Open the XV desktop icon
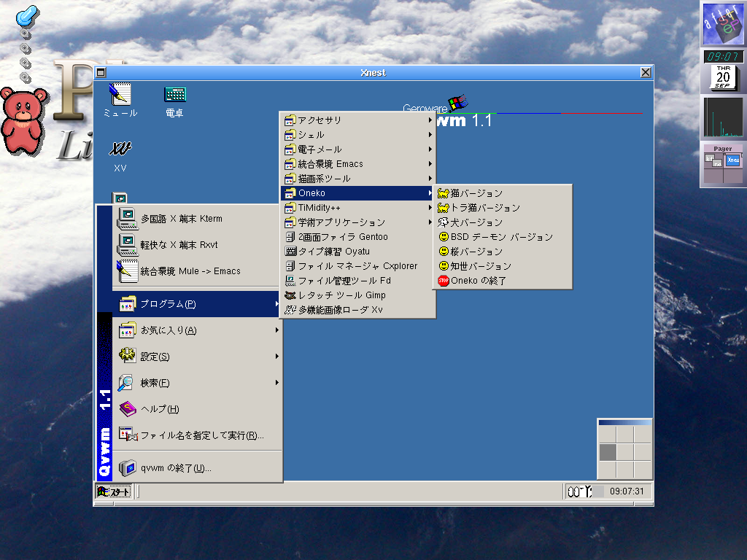Image resolution: width=747 pixels, height=560 pixels. pos(120,156)
